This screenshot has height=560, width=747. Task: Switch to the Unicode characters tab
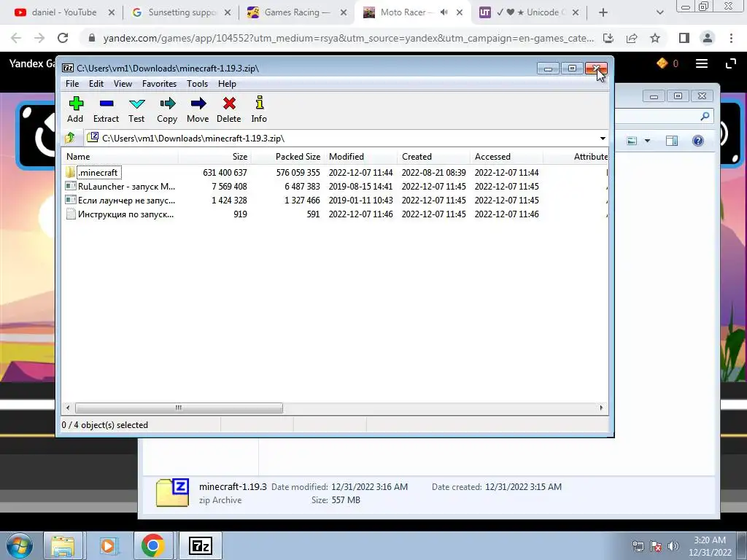coord(528,12)
